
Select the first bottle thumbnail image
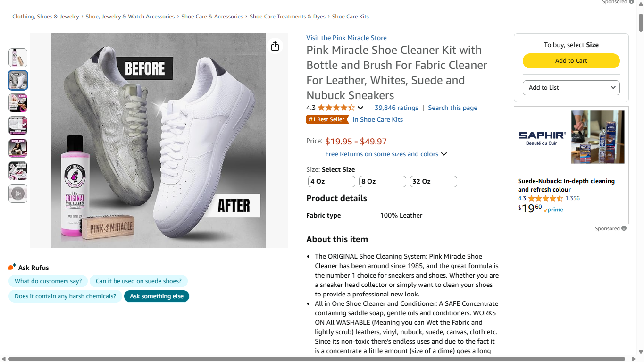[18, 58]
